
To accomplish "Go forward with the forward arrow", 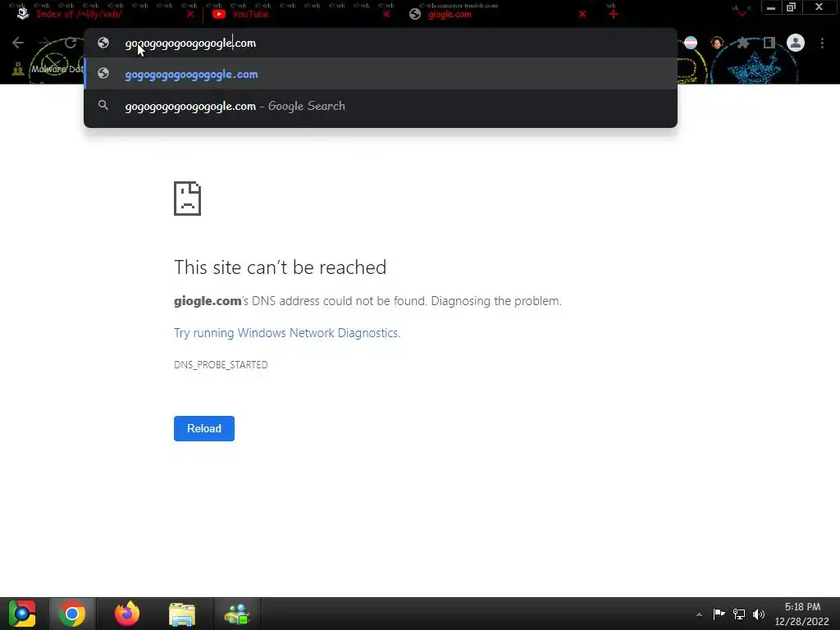I will 44,43.
